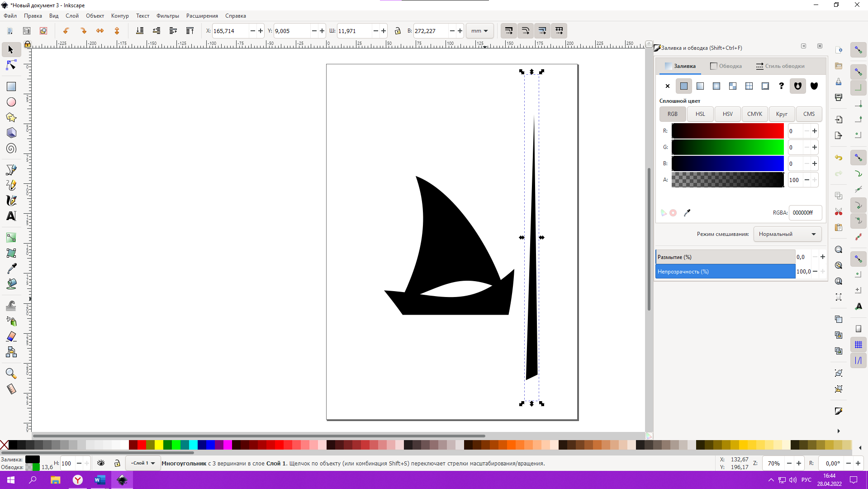Open the Слой 1 layer dropdown
868x489 pixels.
coord(143,463)
